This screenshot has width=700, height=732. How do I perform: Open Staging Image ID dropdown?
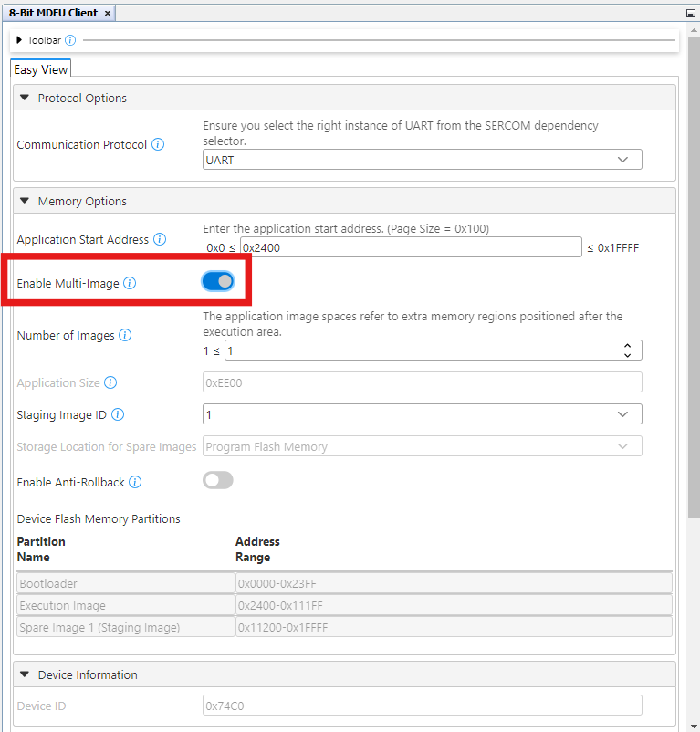[422, 414]
